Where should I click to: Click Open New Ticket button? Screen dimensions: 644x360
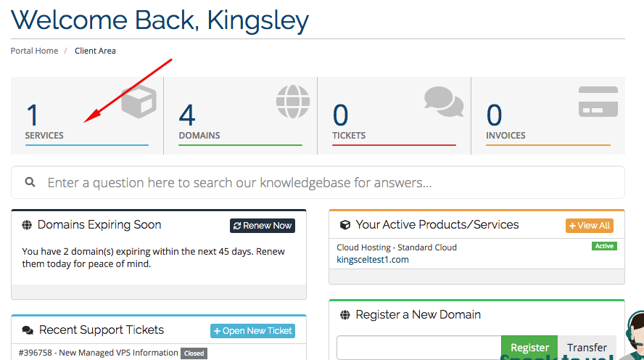(252, 331)
